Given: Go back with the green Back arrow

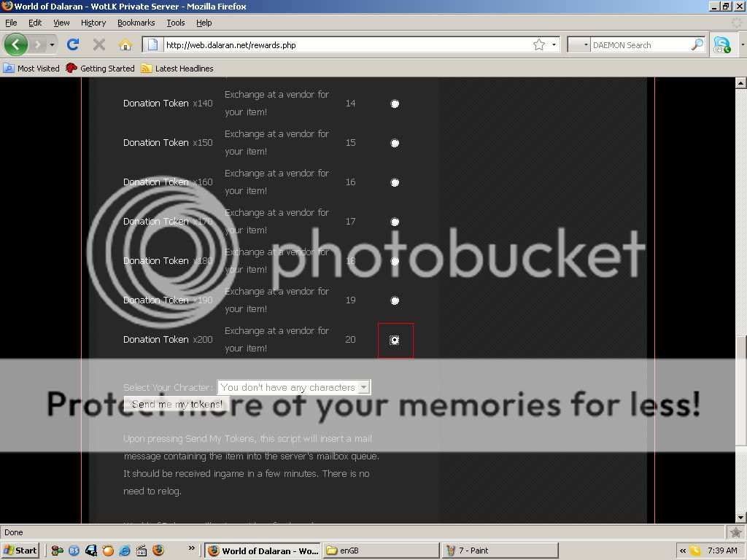Looking at the screenshot, I should tap(16, 44).
